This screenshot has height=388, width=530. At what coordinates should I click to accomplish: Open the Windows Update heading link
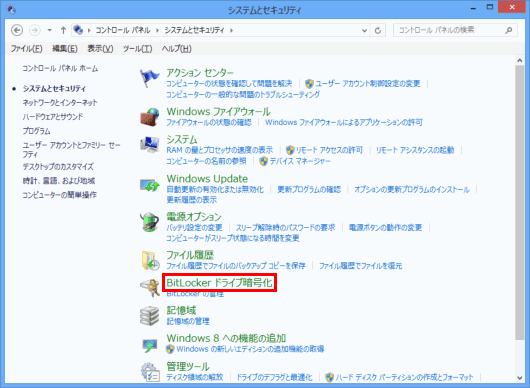pos(207,178)
